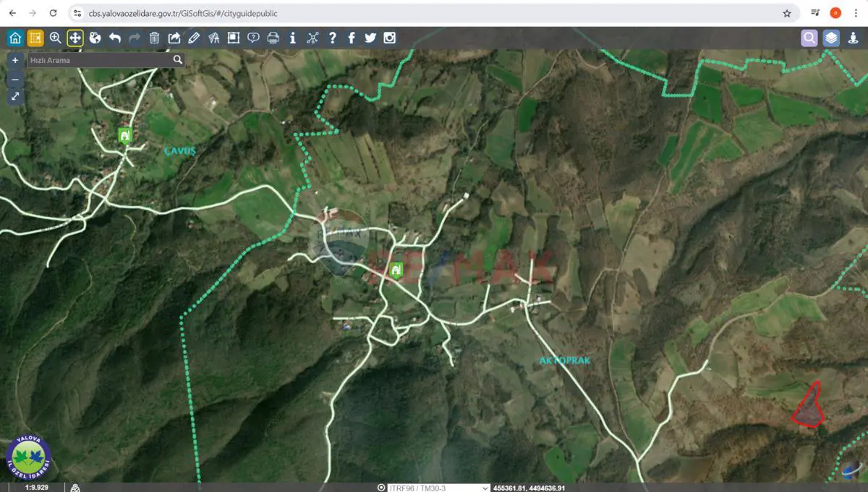Expand map to fullscreen with diagonal arrows

15,96
